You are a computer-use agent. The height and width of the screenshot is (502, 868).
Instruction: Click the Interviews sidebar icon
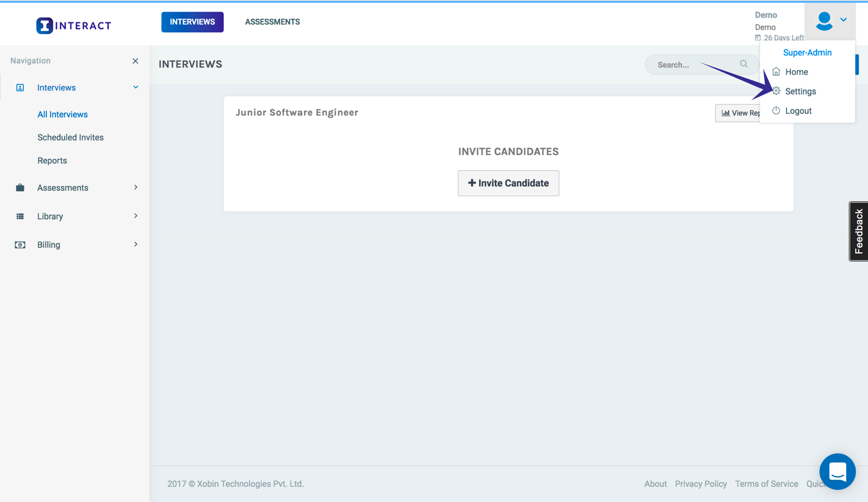(20, 88)
